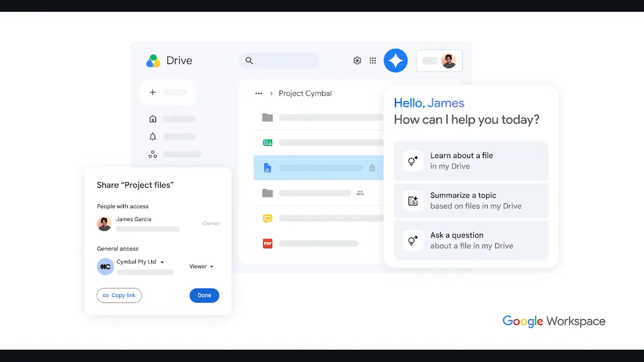Open the settings gear icon
Screen dimensions: 644x362
tap(357, 61)
